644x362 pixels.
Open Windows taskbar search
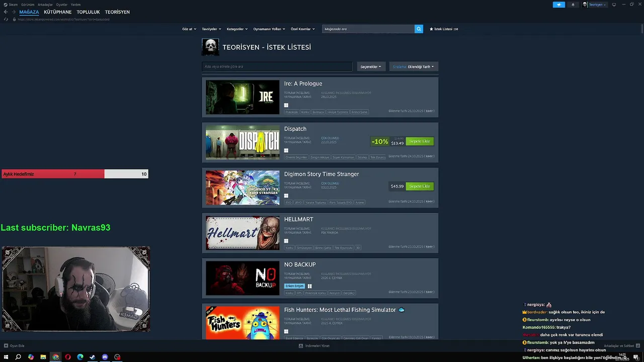(18, 357)
